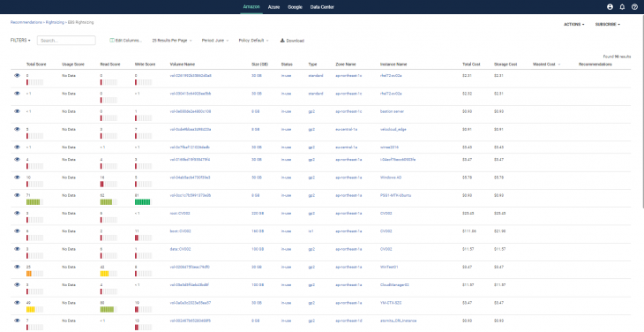The height and width of the screenshot is (332, 644).
Task: Open the help question mark icon
Action: coord(634,7)
